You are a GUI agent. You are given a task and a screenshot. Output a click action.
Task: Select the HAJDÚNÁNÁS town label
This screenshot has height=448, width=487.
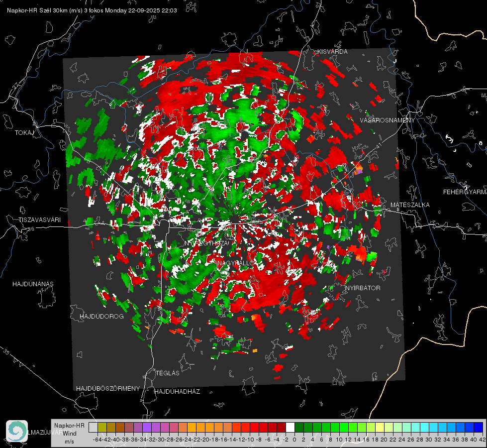click(x=33, y=284)
